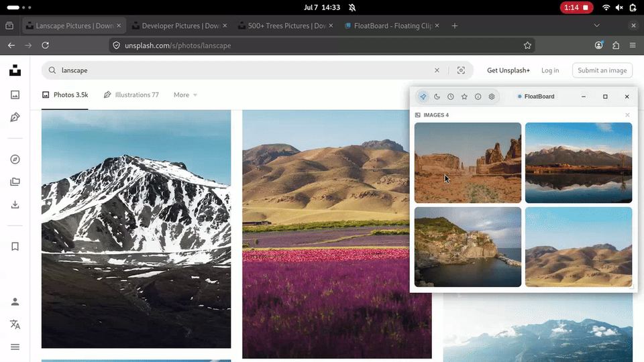Switch to the Photos 3.5k tab

click(65, 95)
